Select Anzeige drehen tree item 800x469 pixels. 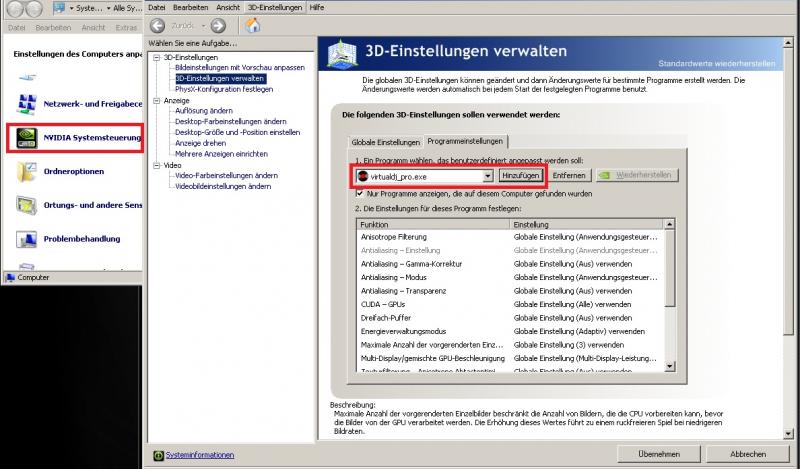pos(200,143)
